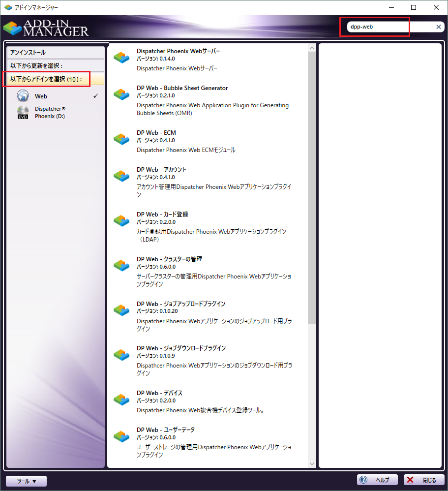Click the DP Web - Bubble Sheet Generator icon
The image size is (448, 491).
(x=121, y=94)
